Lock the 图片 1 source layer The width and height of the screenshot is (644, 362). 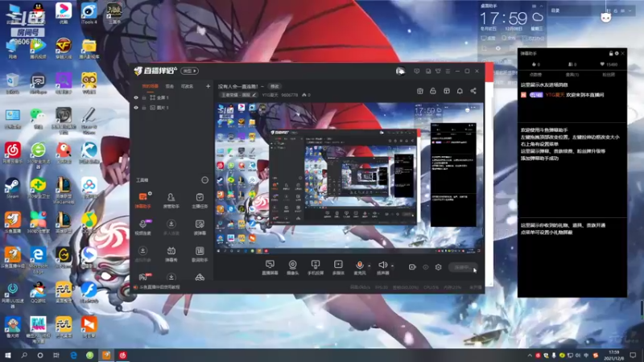click(x=144, y=108)
